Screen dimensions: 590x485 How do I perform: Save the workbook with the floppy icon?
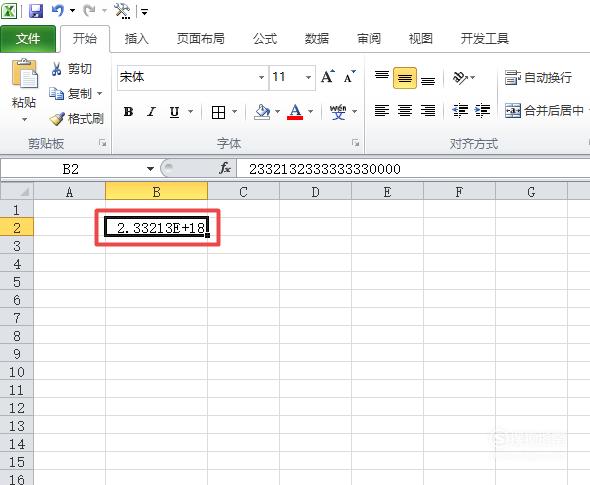tap(36, 11)
